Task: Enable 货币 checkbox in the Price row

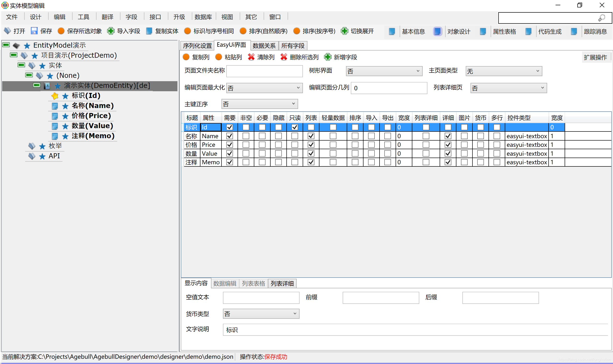Action: click(x=481, y=145)
